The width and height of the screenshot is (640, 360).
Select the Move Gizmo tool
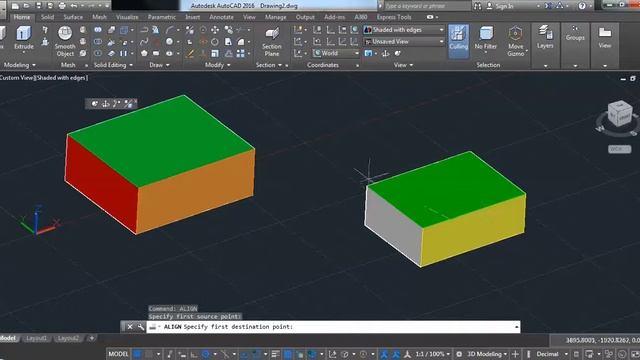(x=516, y=41)
